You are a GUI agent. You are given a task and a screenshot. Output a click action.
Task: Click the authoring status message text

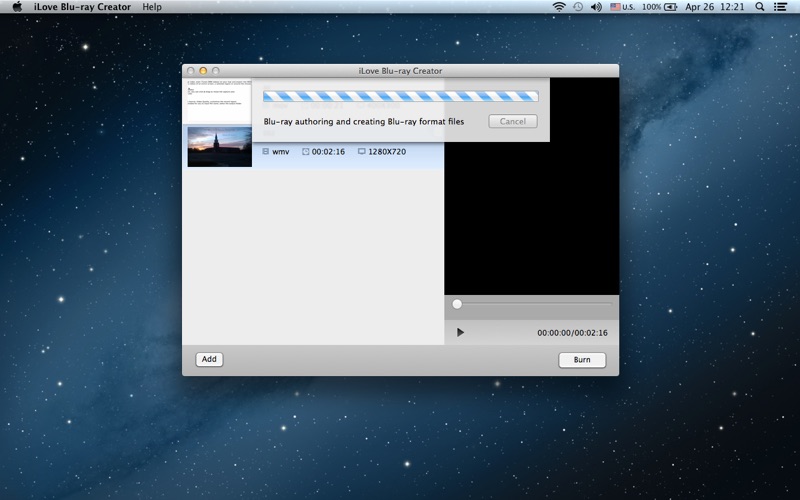tap(364, 121)
